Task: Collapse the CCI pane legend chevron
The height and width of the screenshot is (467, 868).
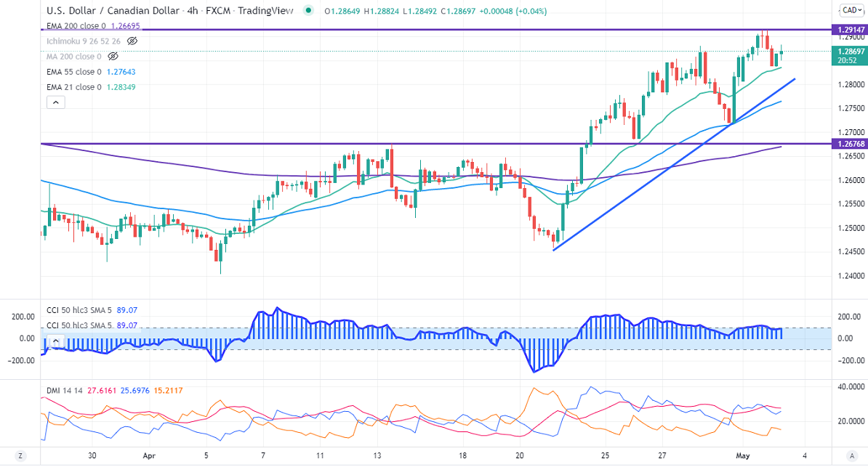Action: click(56, 341)
